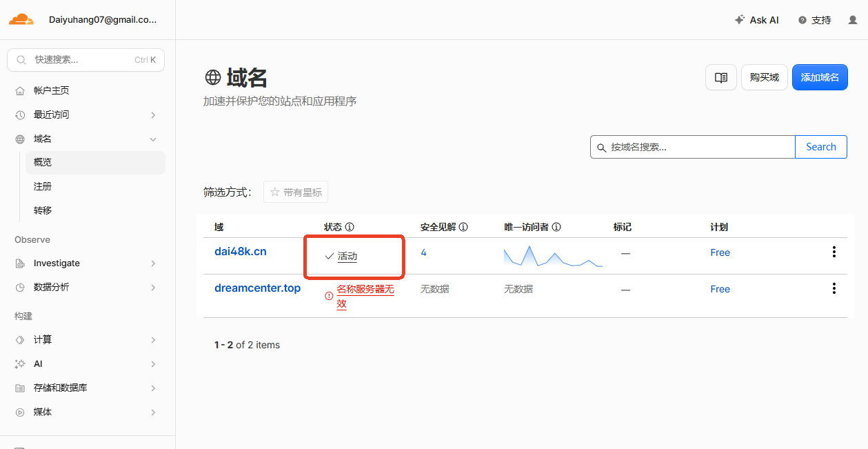
Task: Toggle the 带有星标 starred filter
Action: (296, 192)
